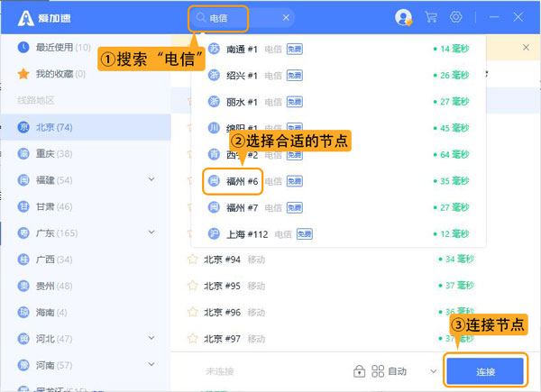Favorite the 北京 #96 node with star
541x392 pixels.
click(x=191, y=313)
